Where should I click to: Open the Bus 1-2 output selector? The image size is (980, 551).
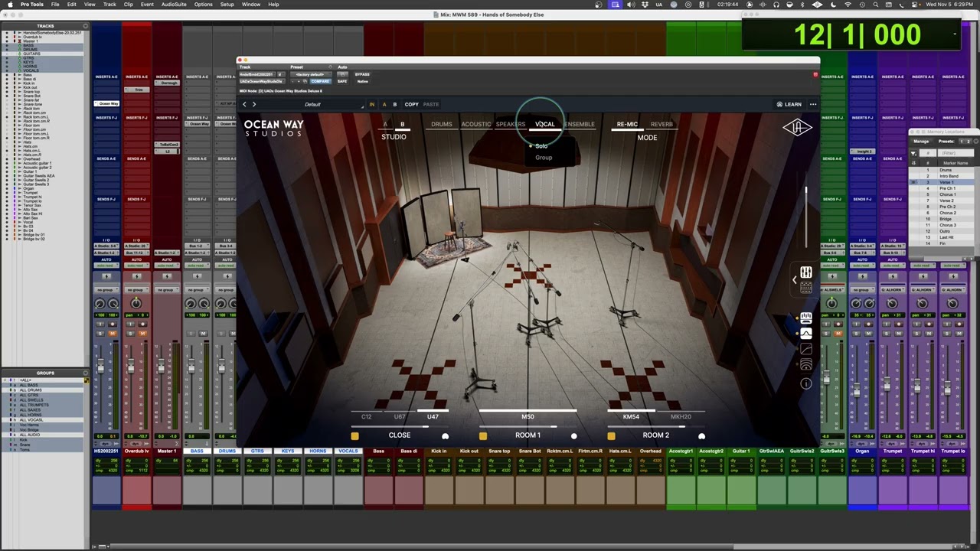point(197,246)
